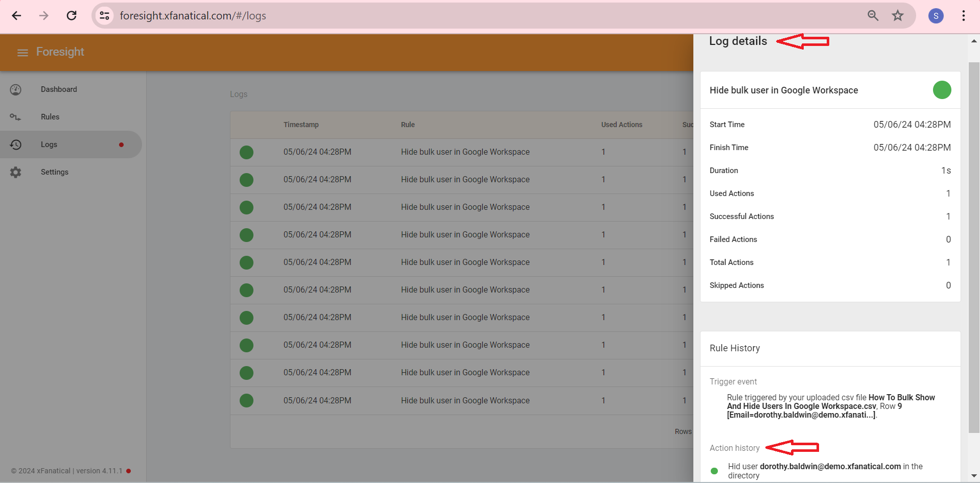The image size is (980, 483).
Task: Open the rows per page selector
Action: click(683, 431)
